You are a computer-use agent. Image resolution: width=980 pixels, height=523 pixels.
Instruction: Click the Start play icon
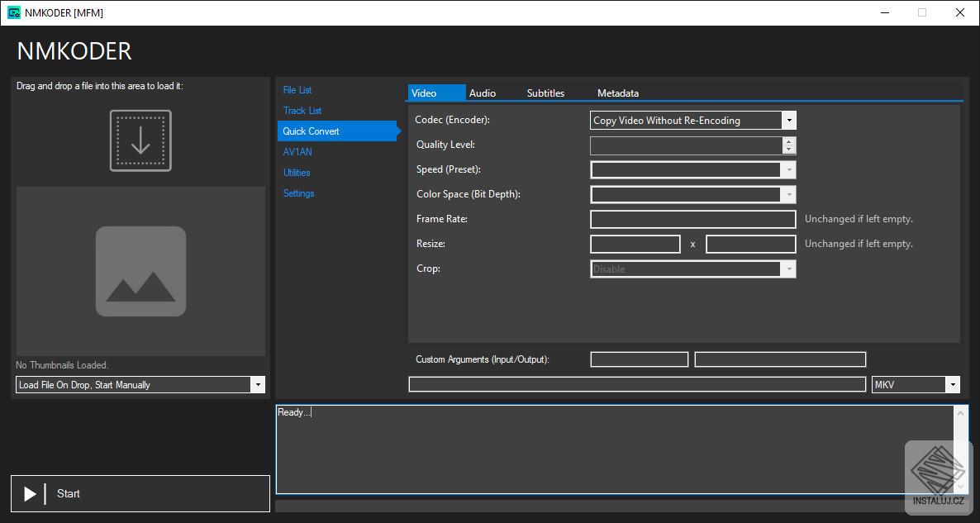pyautogui.click(x=30, y=493)
